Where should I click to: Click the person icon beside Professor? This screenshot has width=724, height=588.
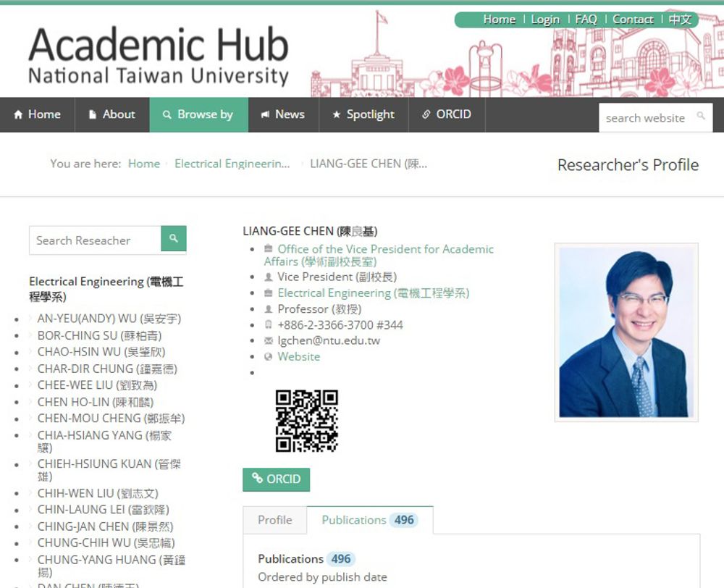tap(269, 309)
